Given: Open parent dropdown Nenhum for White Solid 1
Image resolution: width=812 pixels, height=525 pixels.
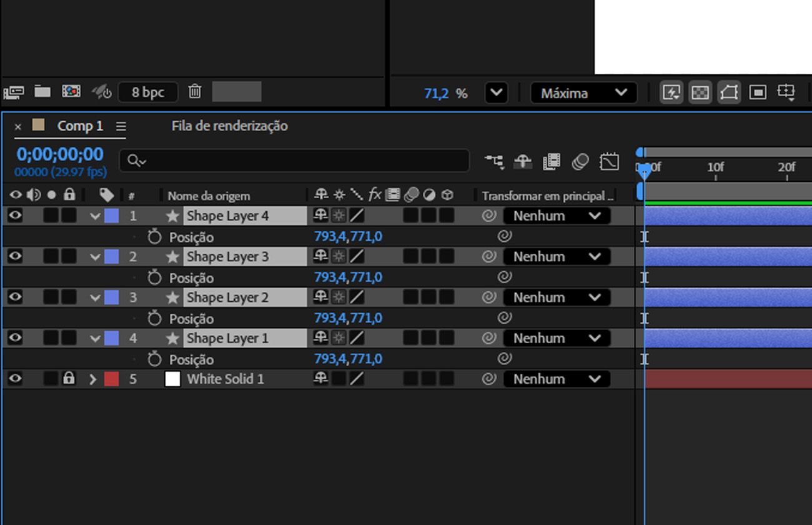Looking at the screenshot, I should 557,379.
